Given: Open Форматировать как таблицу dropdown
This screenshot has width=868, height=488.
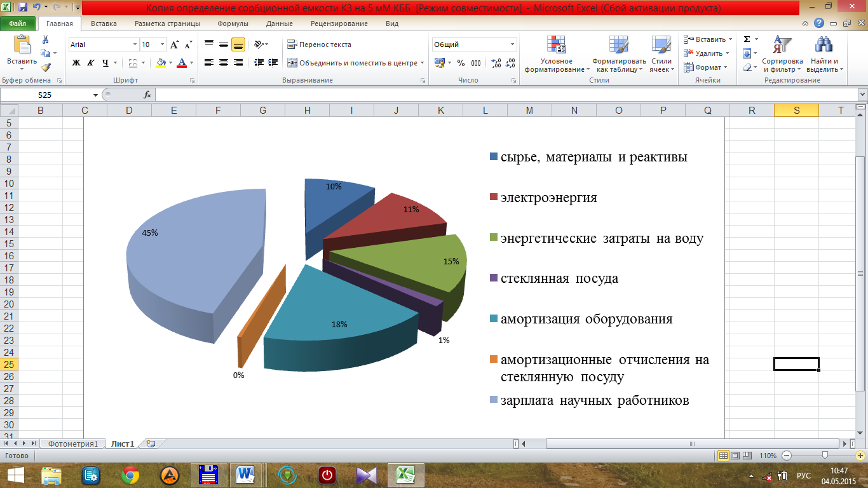Looking at the screenshot, I should (x=618, y=54).
